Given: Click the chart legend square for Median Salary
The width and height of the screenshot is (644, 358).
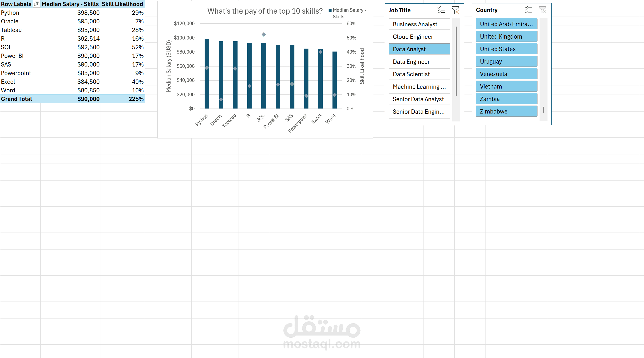Looking at the screenshot, I should [x=330, y=10].
